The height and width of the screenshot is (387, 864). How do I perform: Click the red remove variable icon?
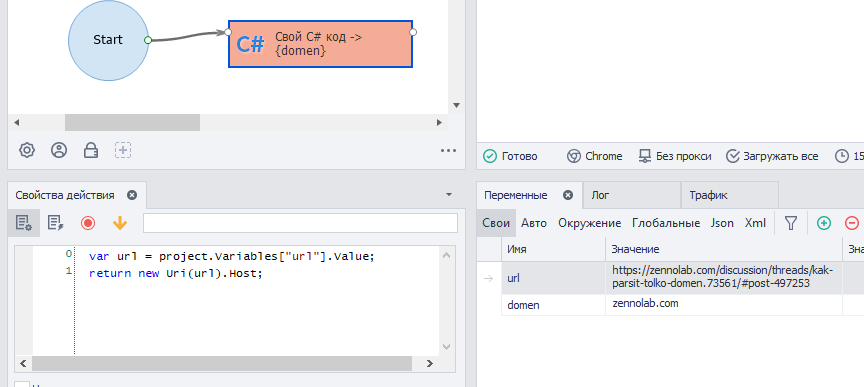click(852, 223)
